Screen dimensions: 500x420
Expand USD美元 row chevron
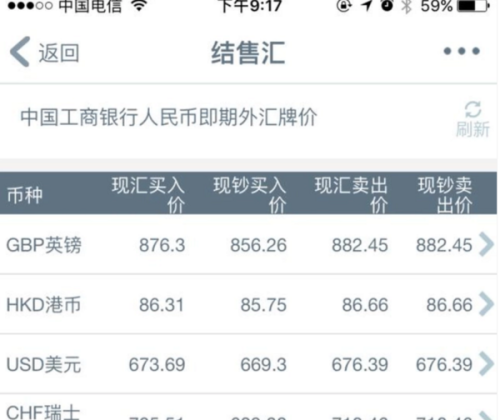[x=486, y=364]
